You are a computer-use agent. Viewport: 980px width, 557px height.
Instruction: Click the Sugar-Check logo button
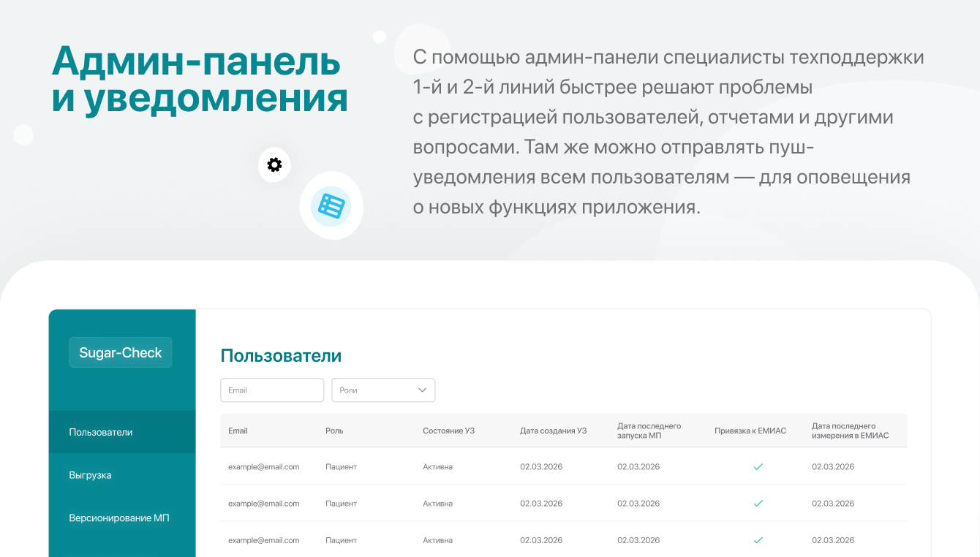tap(121, 352)
